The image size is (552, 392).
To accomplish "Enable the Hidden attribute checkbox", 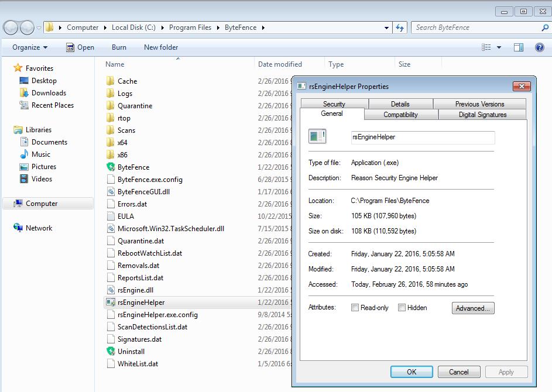I will click(x=402, y=308).
